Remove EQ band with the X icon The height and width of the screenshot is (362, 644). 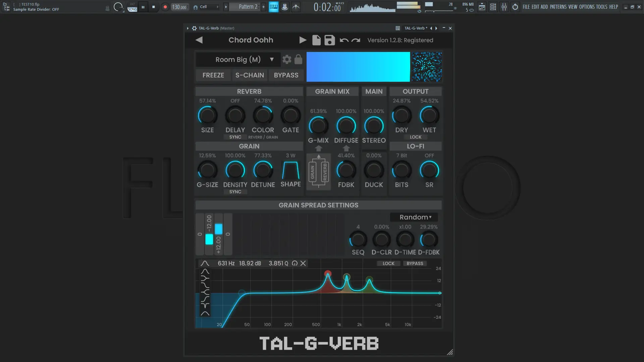click(x=303, y=263)
